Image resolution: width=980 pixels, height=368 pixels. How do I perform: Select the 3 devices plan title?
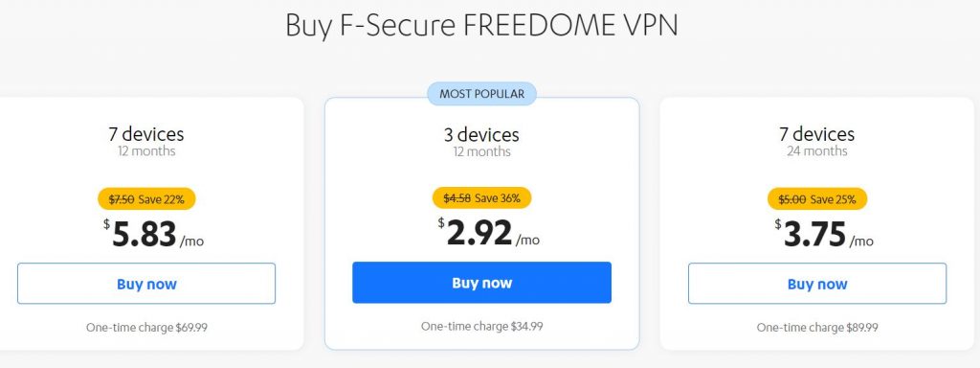tap(482, 134)
